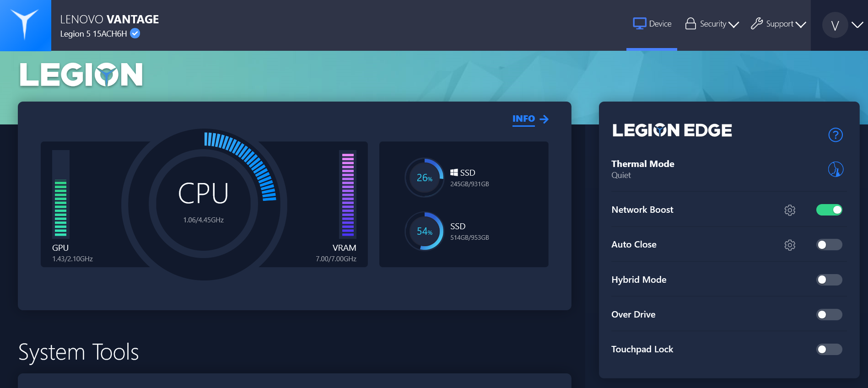Click the verified checkmark badge beside Legion 5 15ACH6H
Viewport: 868px width, 388px height.
[135, 33]
